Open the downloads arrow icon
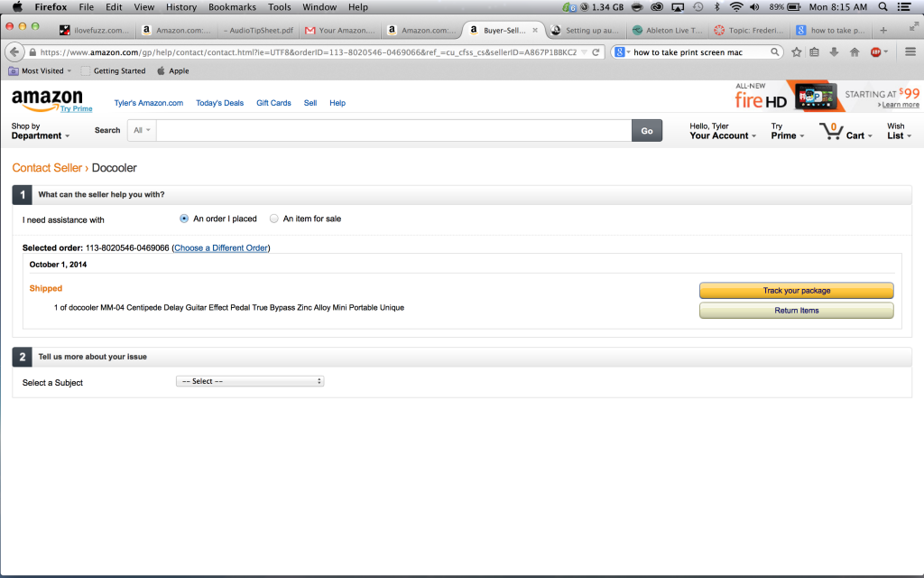This screenshot has width=924, height=578. (x=834, y=52)
